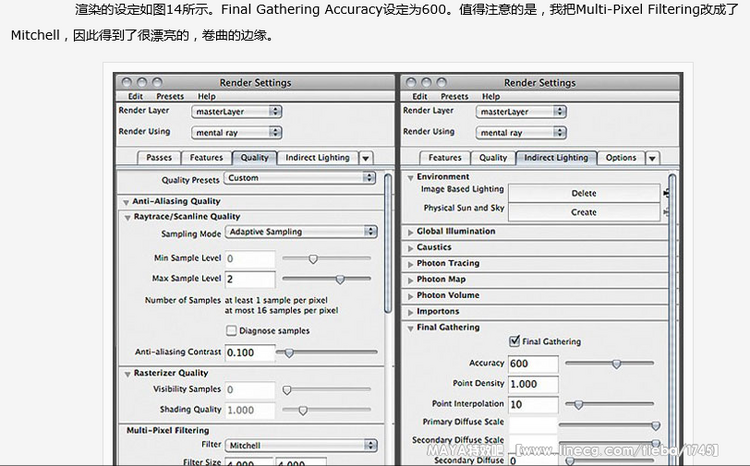
Task: Click Shading Quality input field
Action: coord(250,410)
